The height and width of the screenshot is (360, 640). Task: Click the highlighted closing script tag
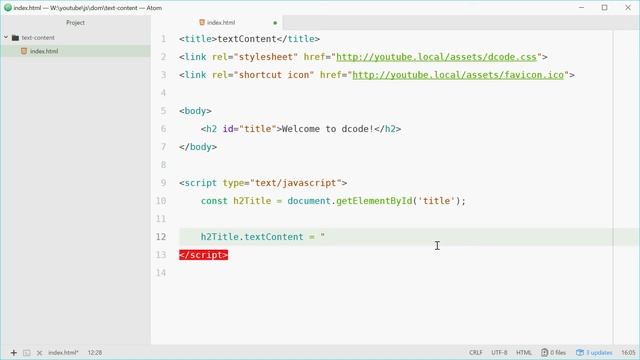[203, 255]
